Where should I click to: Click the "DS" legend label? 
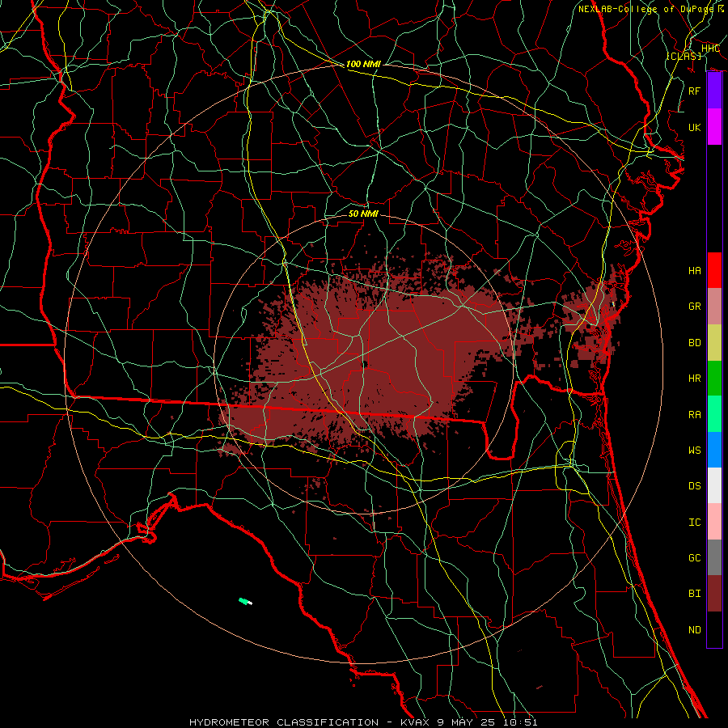695,486
